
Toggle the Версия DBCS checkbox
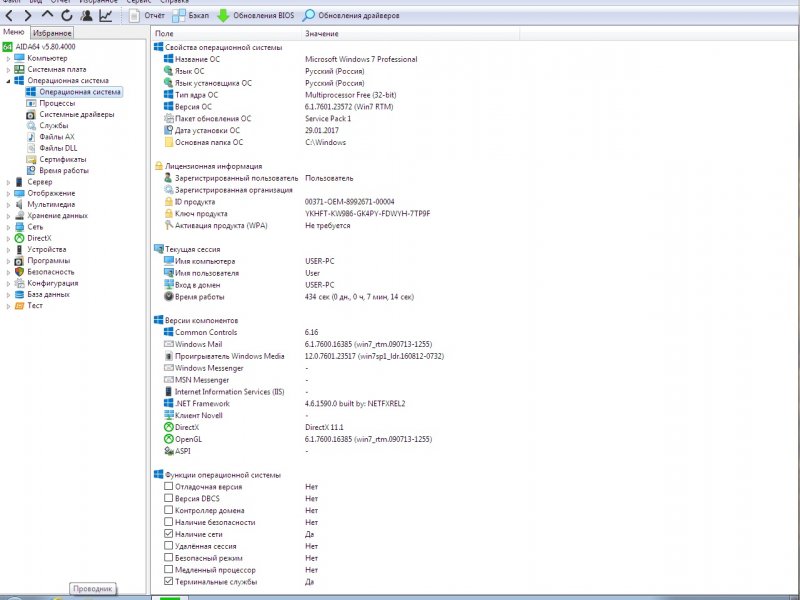168,498
